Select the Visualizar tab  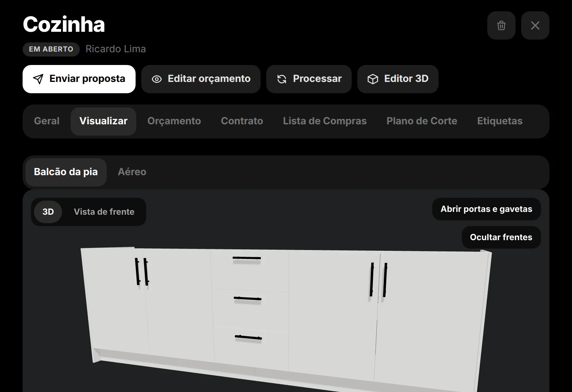(x=103, y=121)
